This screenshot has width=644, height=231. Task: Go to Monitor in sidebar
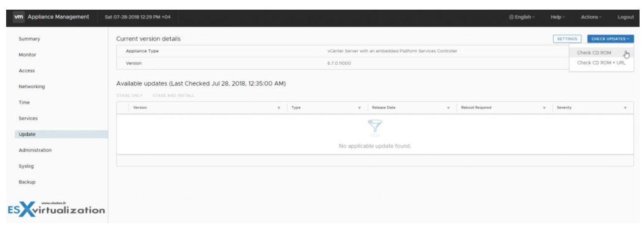pos(27,55)
